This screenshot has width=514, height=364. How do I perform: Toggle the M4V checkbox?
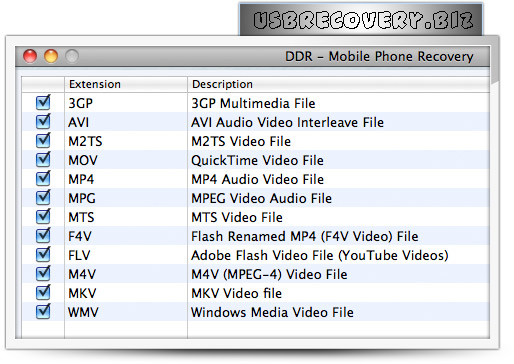tap(43, 274)
